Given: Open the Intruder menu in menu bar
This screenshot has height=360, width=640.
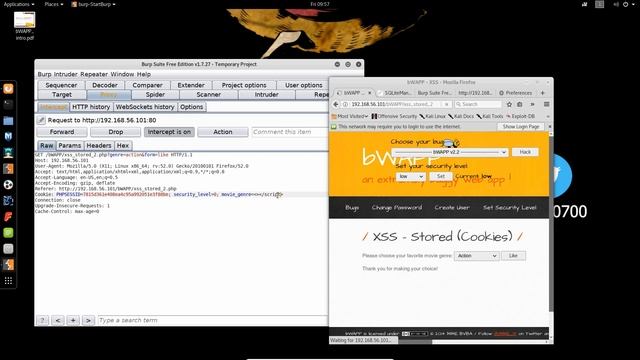Looking at the screenshot, I should click(66, 74).
